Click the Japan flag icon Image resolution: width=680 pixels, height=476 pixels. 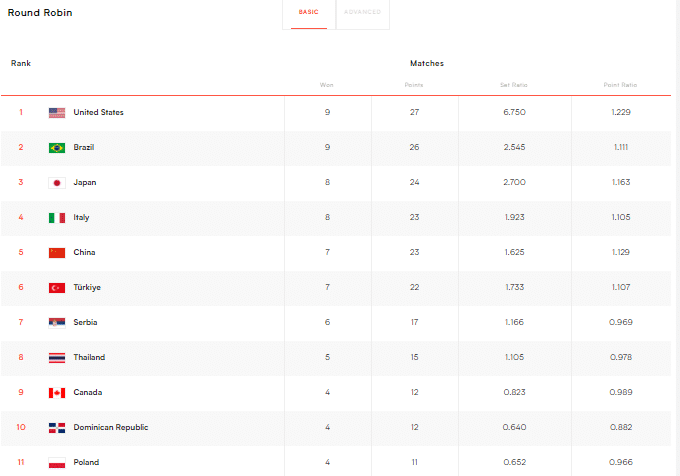57,183
